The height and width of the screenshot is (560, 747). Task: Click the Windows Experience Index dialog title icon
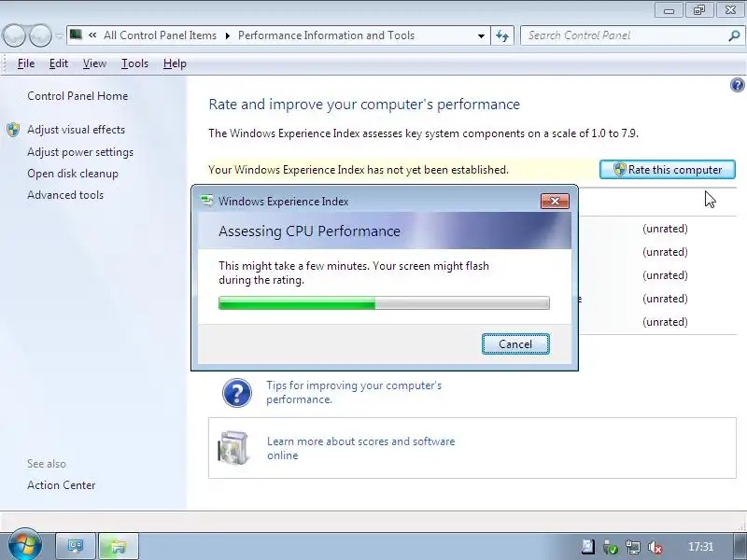[207, 201]
